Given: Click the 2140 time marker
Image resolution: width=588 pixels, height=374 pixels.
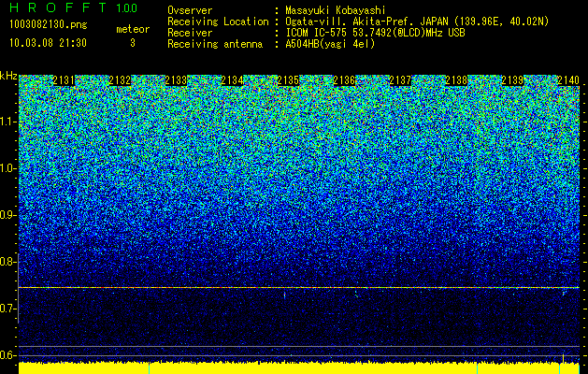Looking at the screenshot, I should point(568,80).
